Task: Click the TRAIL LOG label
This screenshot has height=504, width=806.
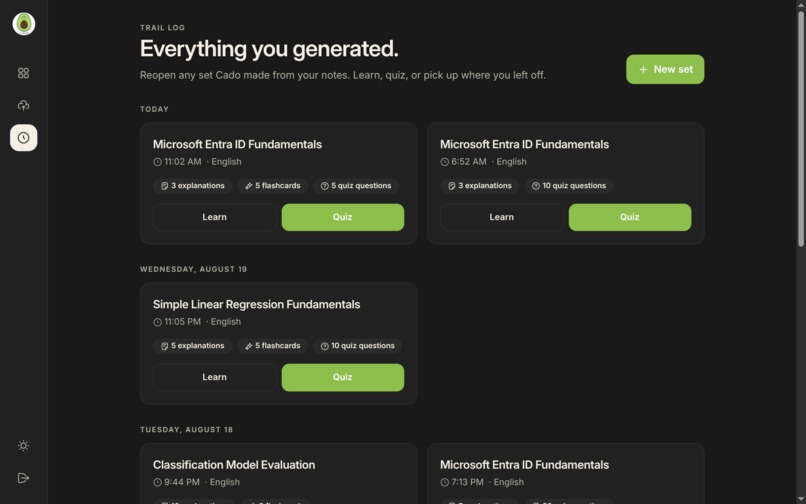Action: tap(162, 28)
